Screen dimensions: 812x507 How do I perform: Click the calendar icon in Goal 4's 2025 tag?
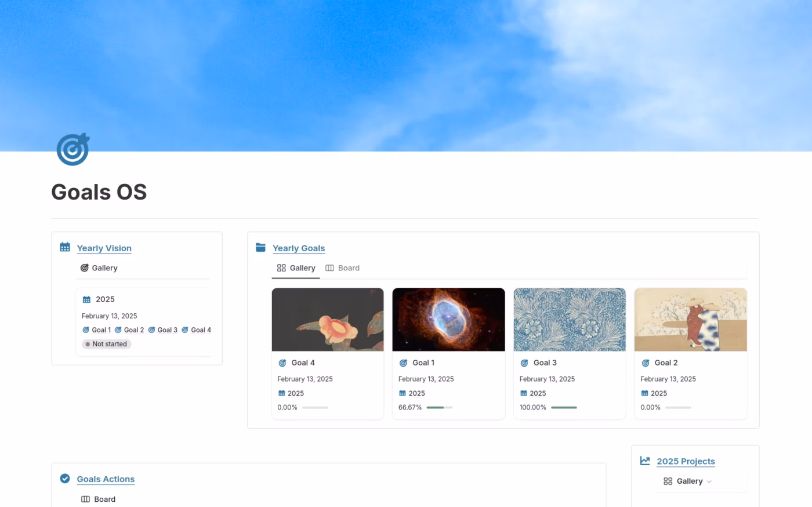click(282, 393)
